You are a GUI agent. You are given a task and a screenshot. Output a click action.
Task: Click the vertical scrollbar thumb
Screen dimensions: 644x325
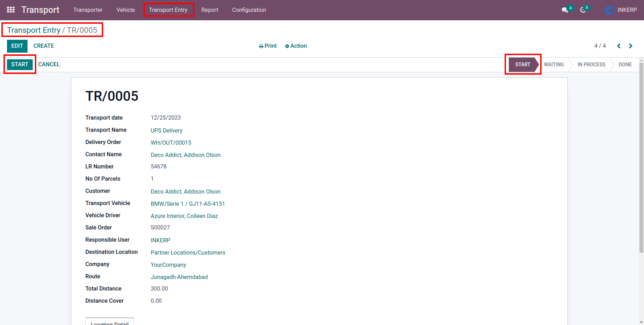pos(641,158)
